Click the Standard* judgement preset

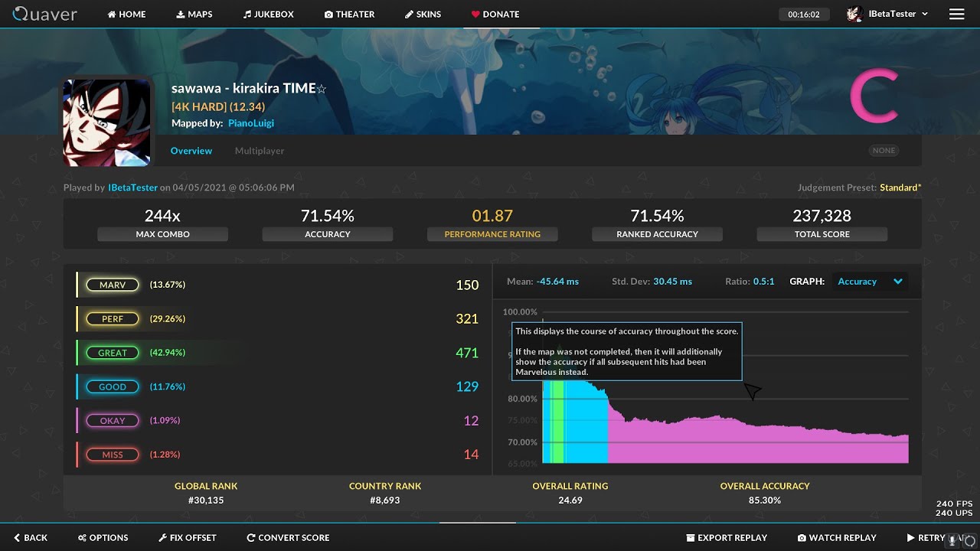tap(900, 187)
